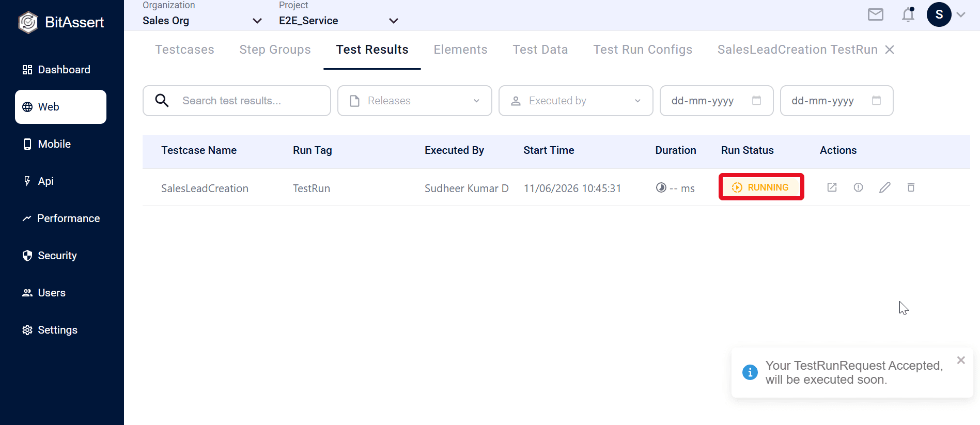Open the Project E2E_Service dropdown

click(339, 21)
